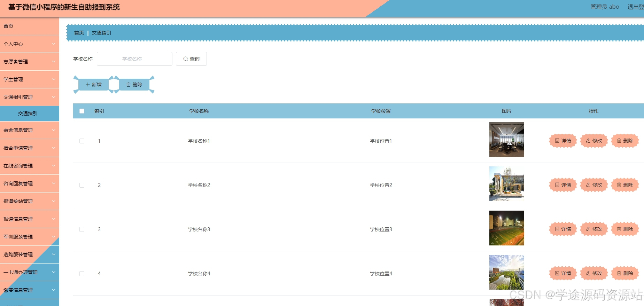Open the thumbnail image for 学校名称1

point(506,140)
